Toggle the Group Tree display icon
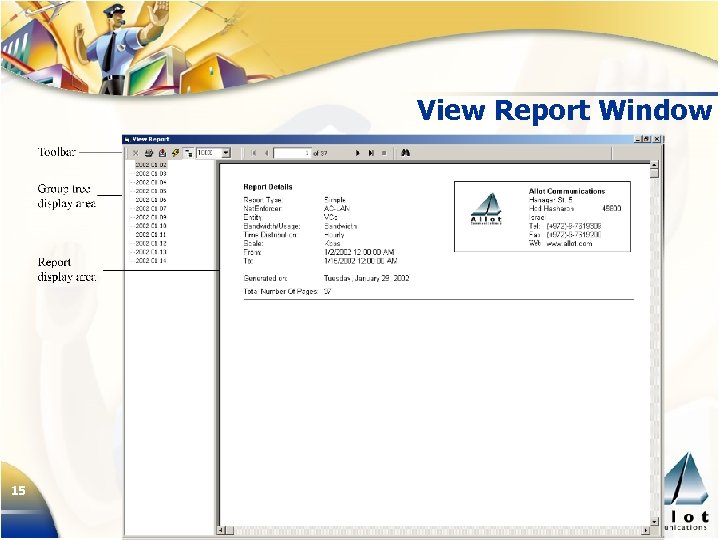This screenshot has width=720, height=540. point(188,153)
